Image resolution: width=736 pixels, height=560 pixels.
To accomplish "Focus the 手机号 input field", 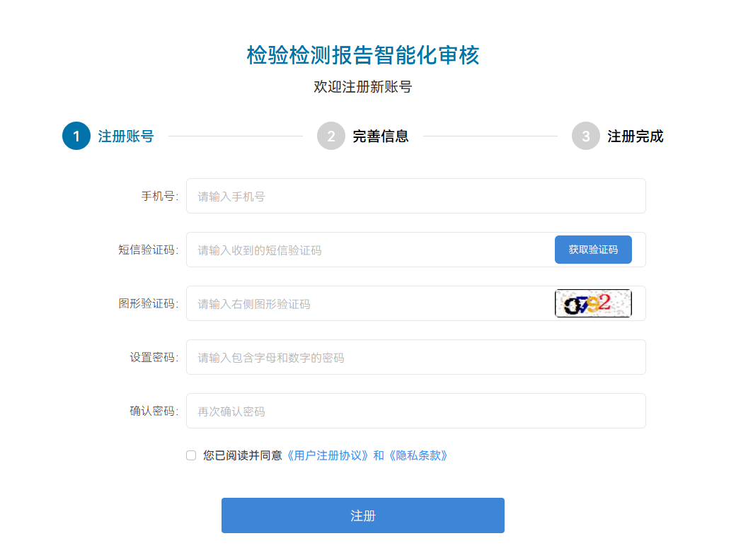I will pos(415,196).
